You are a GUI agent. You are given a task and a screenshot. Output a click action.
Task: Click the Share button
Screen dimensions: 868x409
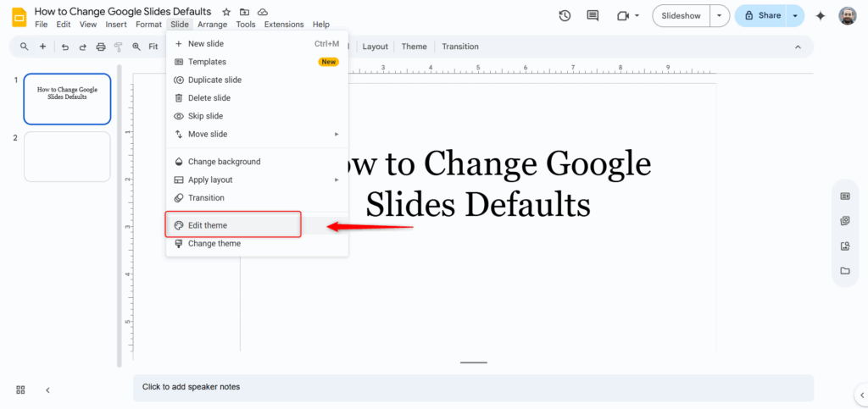coord(761,15)
